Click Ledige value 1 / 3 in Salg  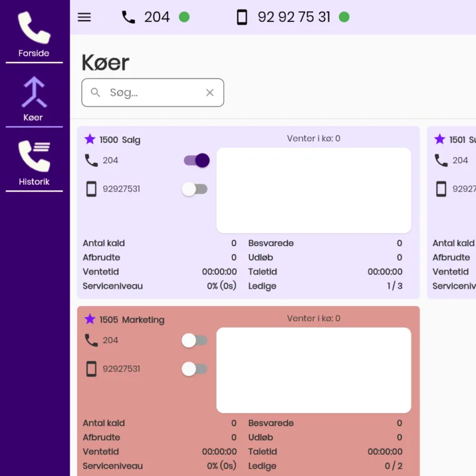(395, 286)
